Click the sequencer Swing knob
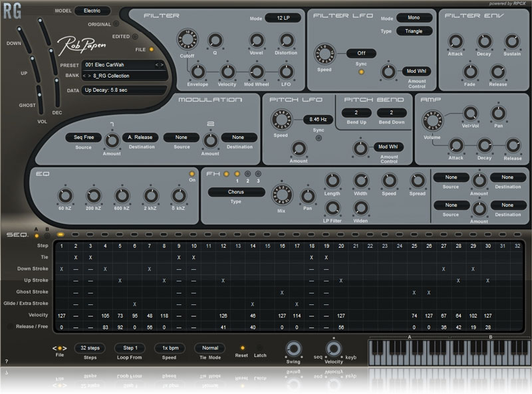This screenshot has height=394, width=532. pos(293,349)
